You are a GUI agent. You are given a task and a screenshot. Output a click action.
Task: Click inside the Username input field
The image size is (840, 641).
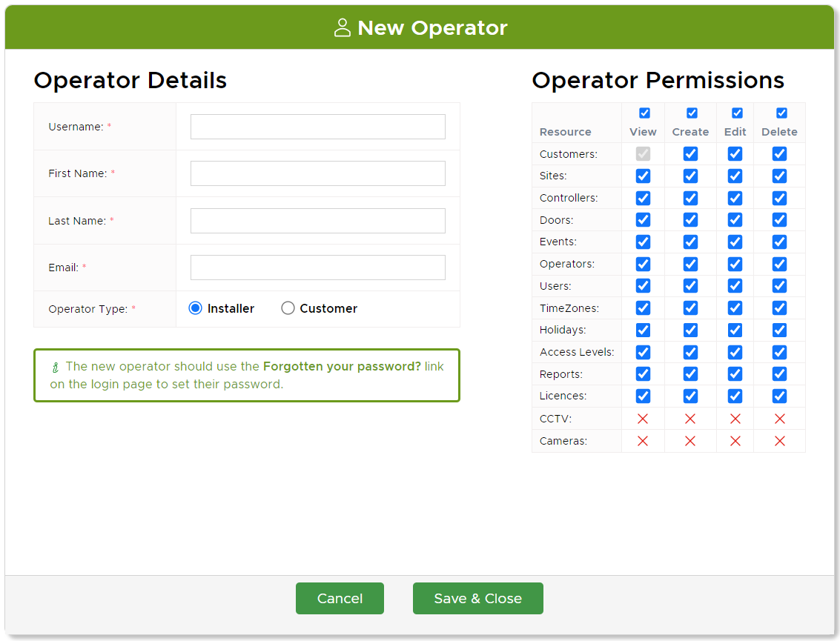[x=317, y=126]
